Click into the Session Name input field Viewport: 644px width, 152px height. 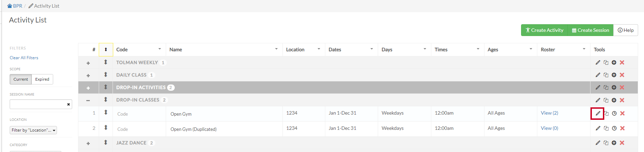(37, 104)
